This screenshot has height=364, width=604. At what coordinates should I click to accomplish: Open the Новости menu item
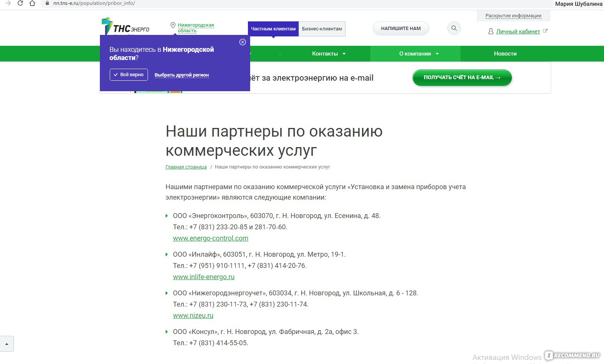click(x=505, y=54)
